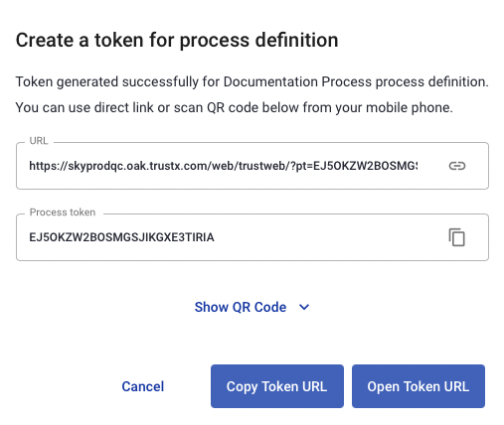Cancel the token creation dialog
Viewport: 504px width, 425px height.
coord(143,386)
